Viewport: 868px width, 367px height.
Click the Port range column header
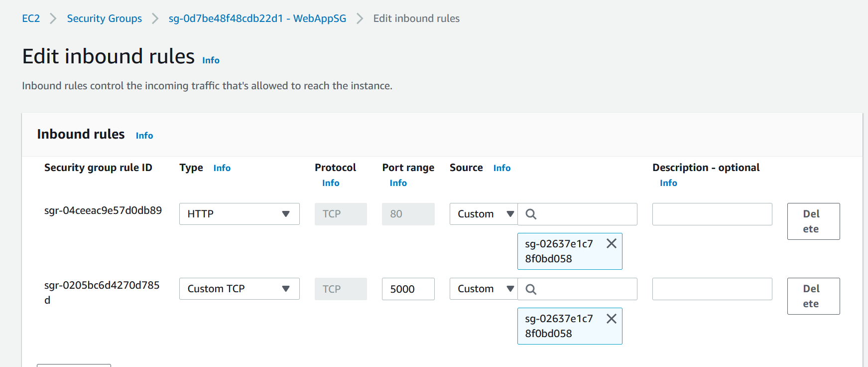tap(408, 168)
